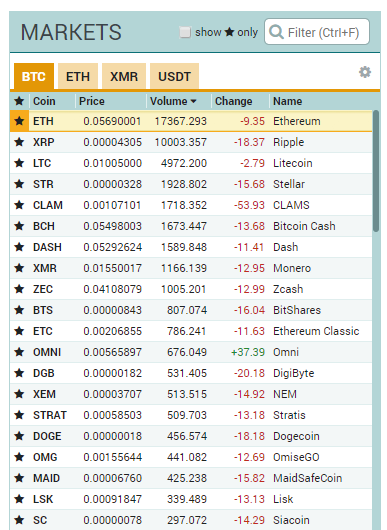Screen dimensions: 387x530
Task: Click in the Filter (Ctrl+F) input field
Action: (317, 32)
